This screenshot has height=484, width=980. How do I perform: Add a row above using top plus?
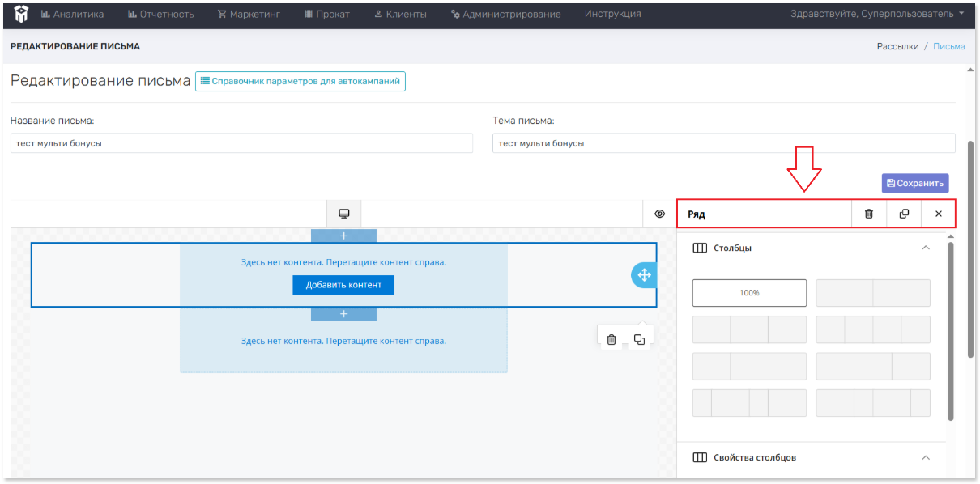pyautogui.click(x=343, y=236)
